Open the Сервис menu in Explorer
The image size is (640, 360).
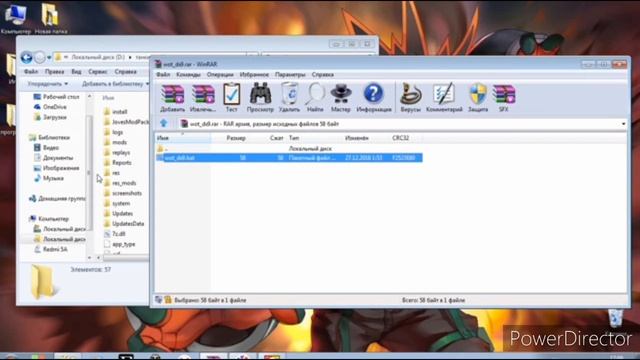98,71
